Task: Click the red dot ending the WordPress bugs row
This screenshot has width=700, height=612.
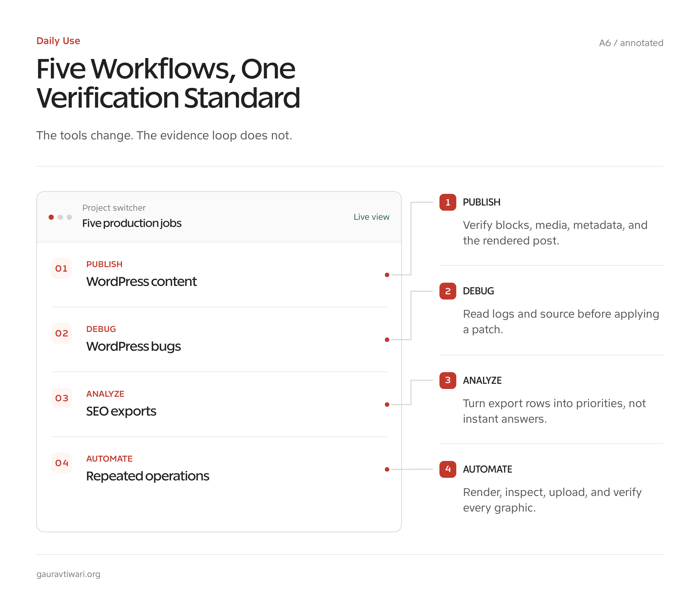Action: 387,340
